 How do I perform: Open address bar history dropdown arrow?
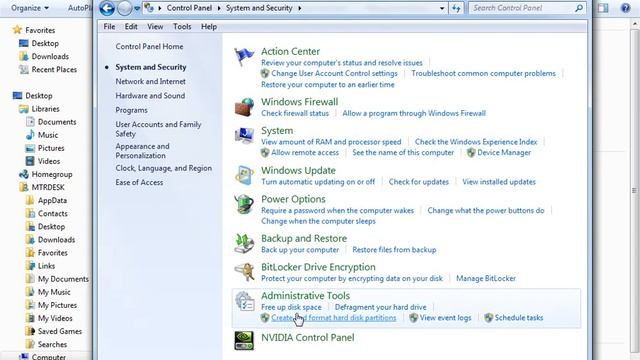442,8
